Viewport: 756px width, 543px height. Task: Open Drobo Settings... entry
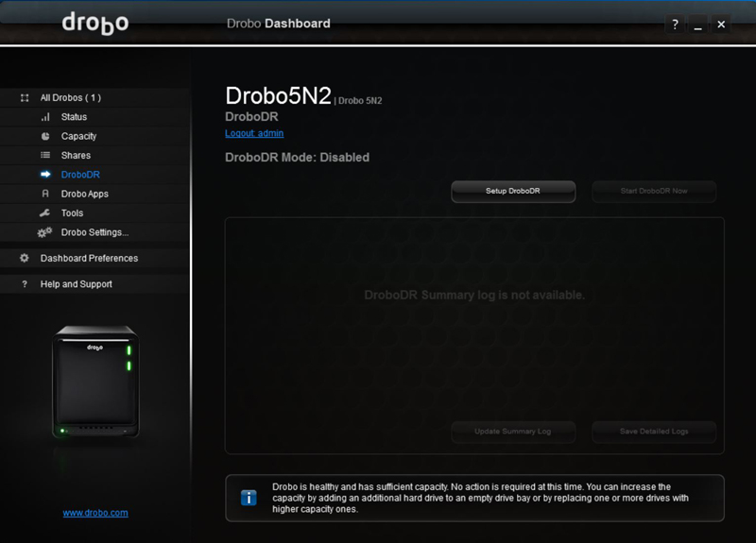[95, 232]
